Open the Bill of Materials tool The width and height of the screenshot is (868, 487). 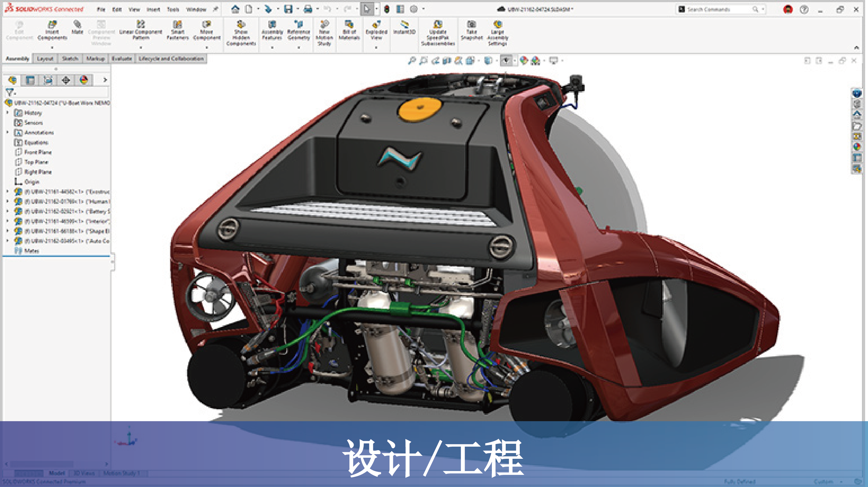point(349,30)
